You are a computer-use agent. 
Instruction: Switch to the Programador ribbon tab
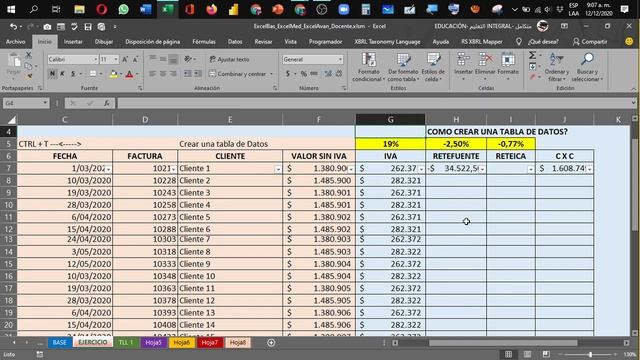click(x=325, y=42)
